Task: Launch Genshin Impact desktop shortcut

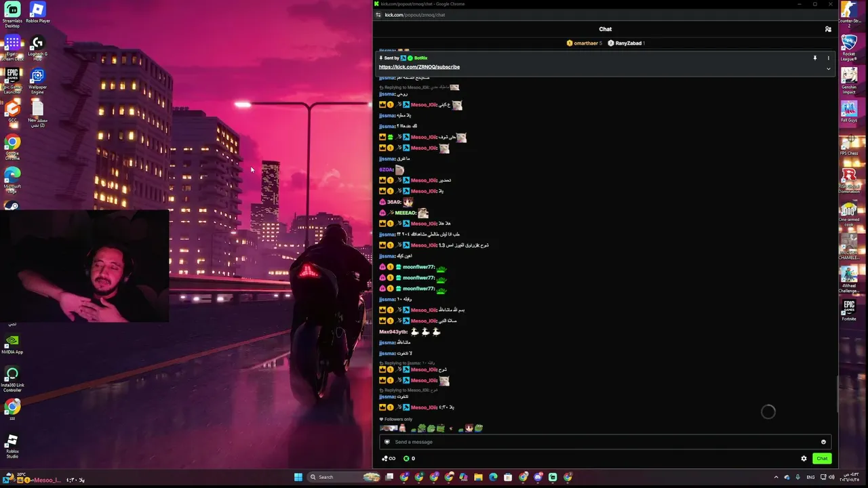Action: (x=849, y=81)
